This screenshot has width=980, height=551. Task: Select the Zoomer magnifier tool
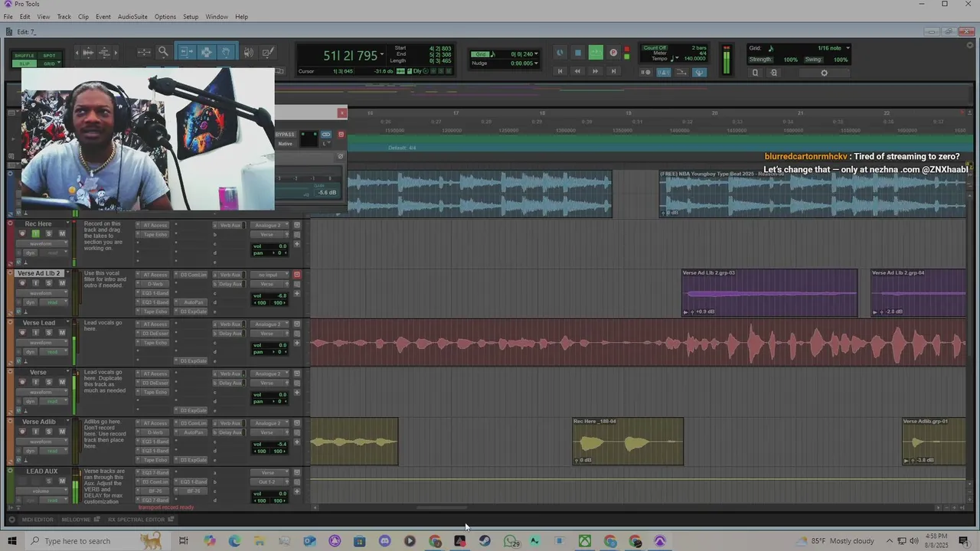[x=163, y=52]
